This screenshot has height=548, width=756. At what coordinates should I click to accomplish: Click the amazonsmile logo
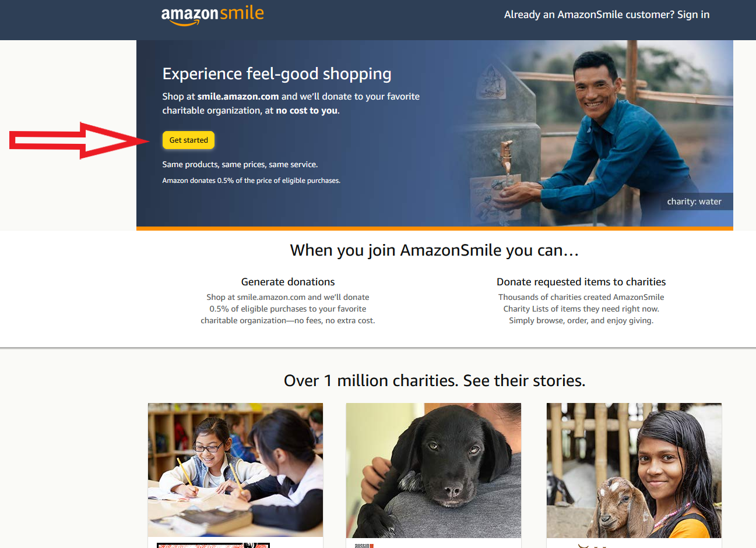(212, 16)
